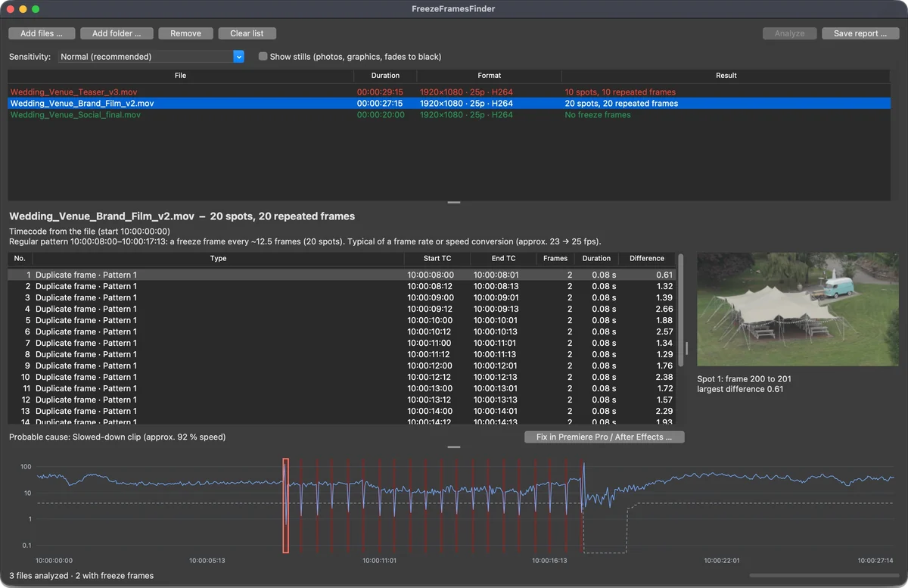Select spot 7 starting at 10:00:11:00
This screenshot has width=908, height=588.
point(341,344)
